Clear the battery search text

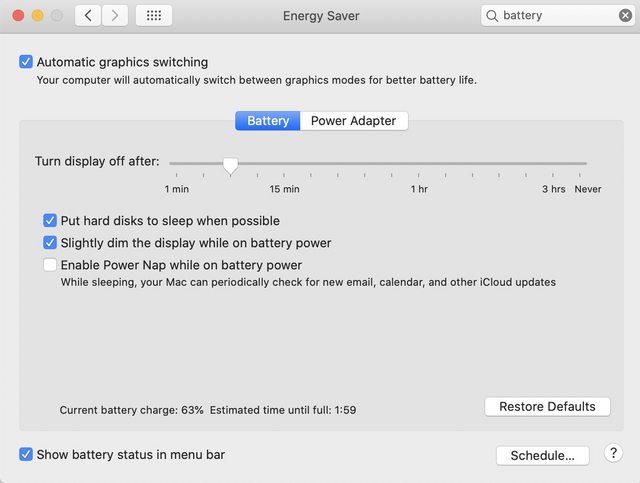[x=625, y=16]
